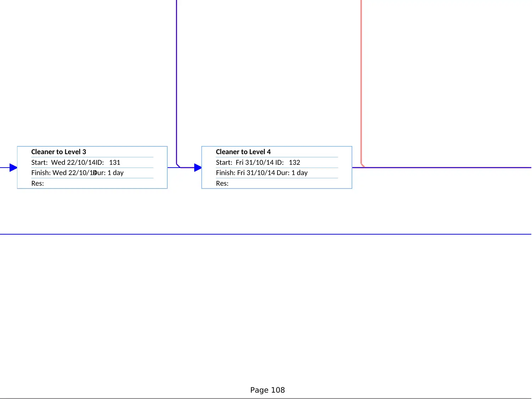Click the 'Res:' field of Cleaner to Level 4
This screenshot has height=399, width=532.
pos(222,184)
